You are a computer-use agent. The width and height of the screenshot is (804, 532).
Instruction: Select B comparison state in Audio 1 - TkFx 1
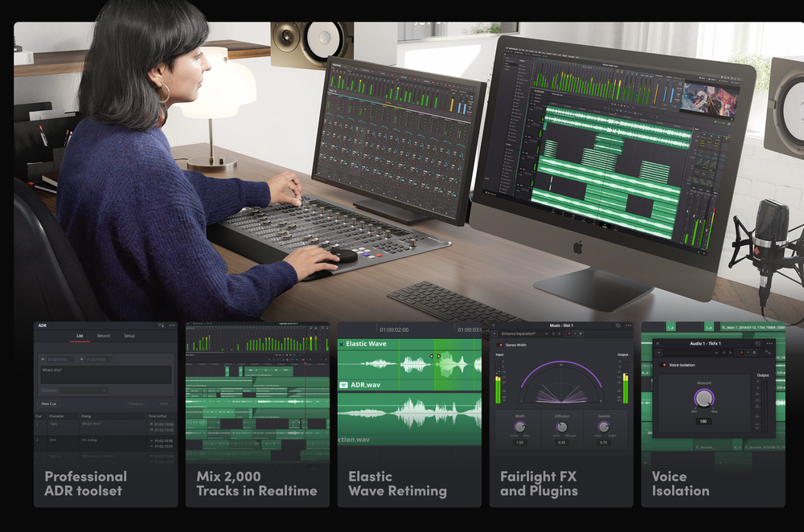coord(754,353)
